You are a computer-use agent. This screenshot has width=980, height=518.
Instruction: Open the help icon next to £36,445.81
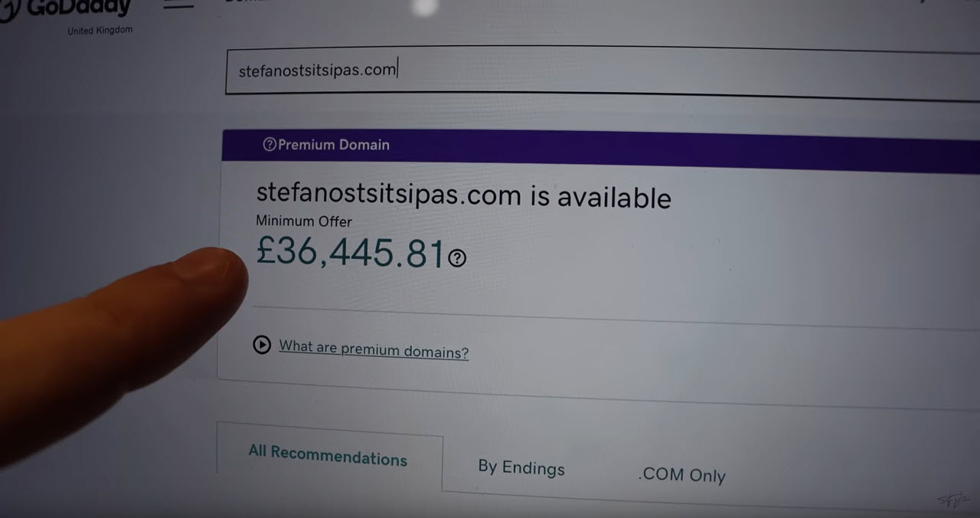[457, 258]
